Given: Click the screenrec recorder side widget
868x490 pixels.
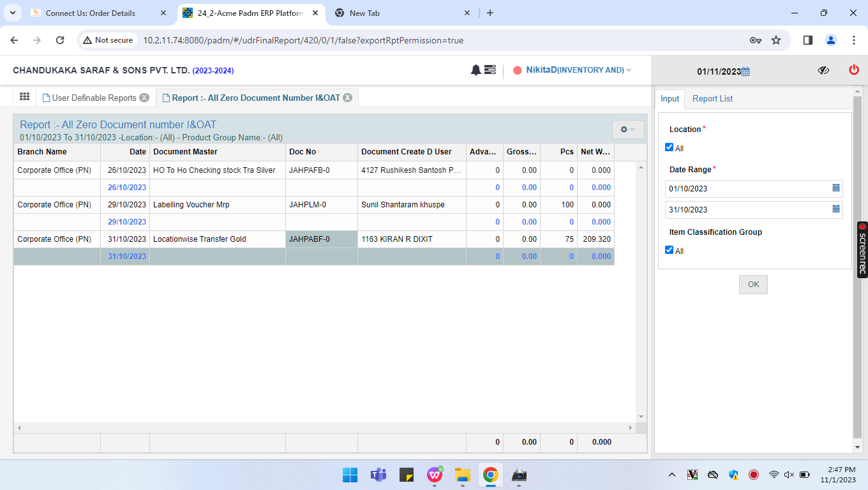Looking at the screenshot, I should [x=862, y=249].
